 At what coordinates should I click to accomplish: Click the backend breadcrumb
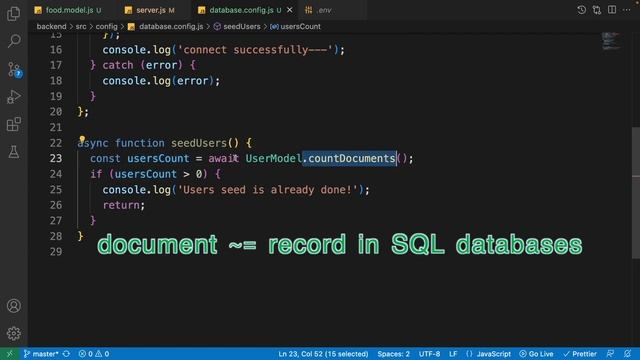[x=51, y=27]
